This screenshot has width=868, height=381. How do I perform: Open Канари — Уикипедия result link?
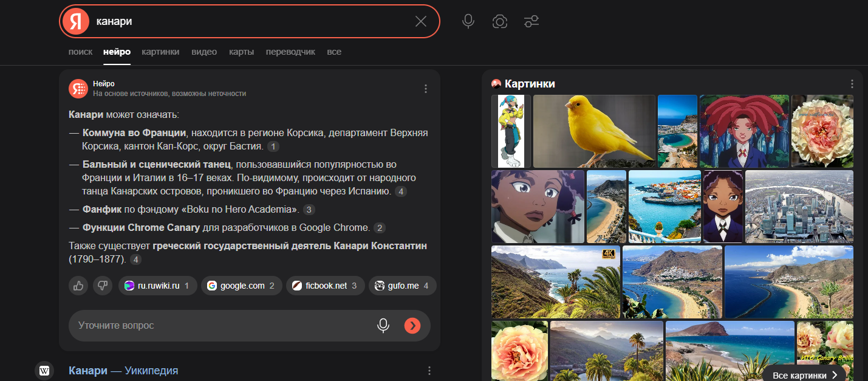pyautogui.click(x=123, y=371)
